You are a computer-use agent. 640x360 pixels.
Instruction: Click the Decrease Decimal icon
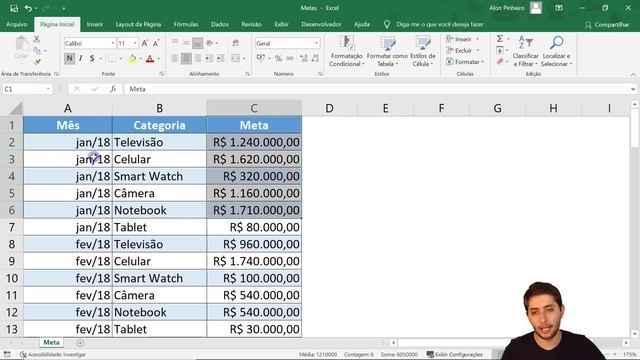point(315,58)
